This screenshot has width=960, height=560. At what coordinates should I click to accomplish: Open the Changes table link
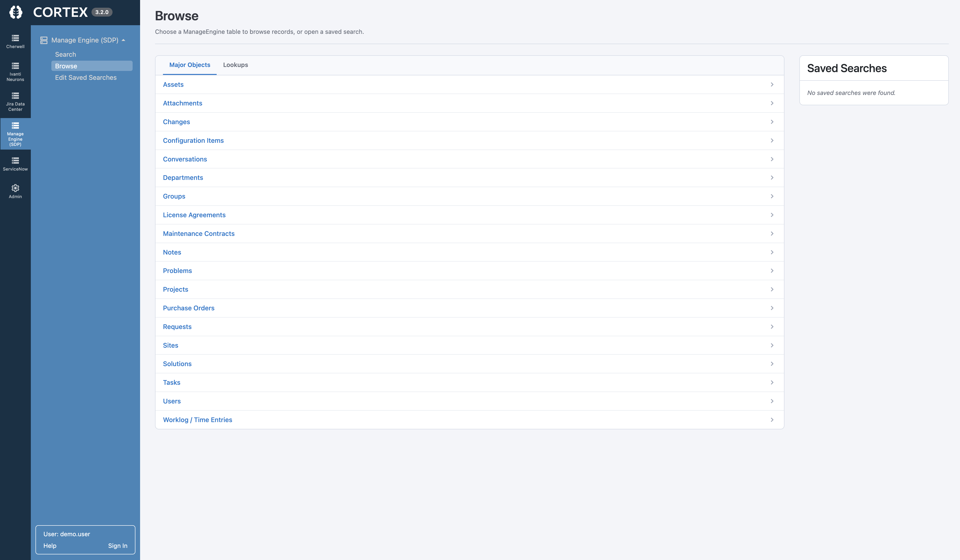pyautogui.click(x=176, y=122)
